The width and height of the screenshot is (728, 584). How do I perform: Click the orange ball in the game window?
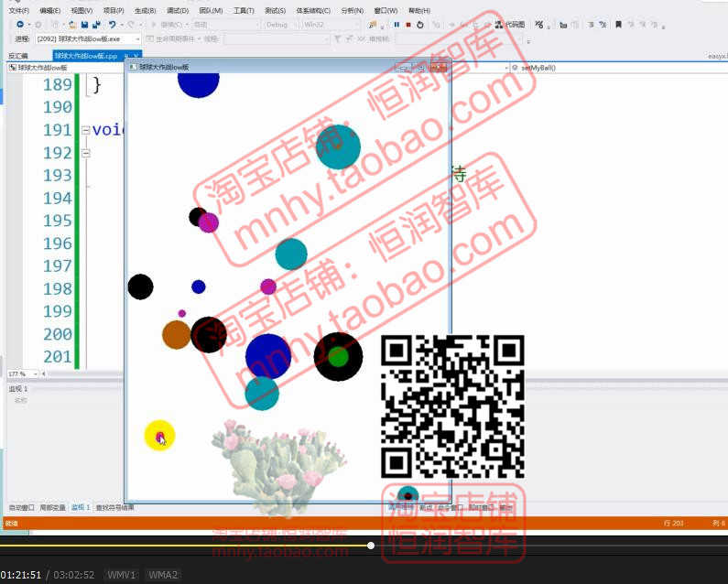176,335
